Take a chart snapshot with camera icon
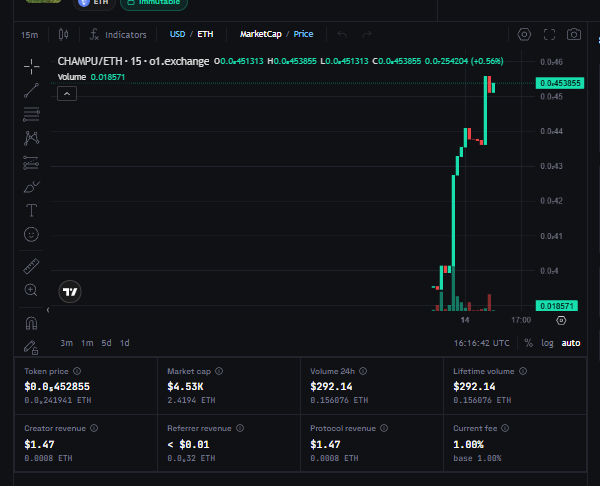Image resolution: width=600 pixels, height=486 pixels. click(x=574, y=34)
